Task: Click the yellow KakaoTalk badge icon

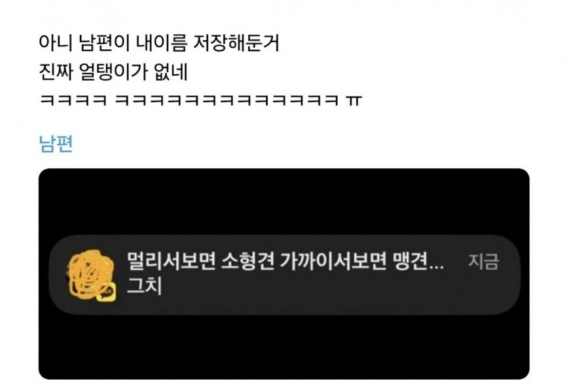Action: [107, 292]
